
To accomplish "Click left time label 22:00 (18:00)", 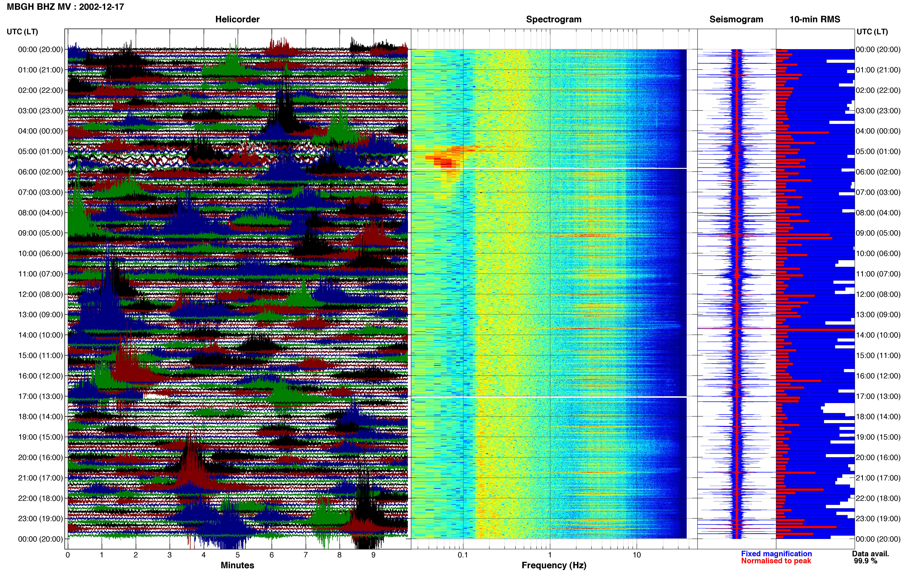I will (41, 498).
